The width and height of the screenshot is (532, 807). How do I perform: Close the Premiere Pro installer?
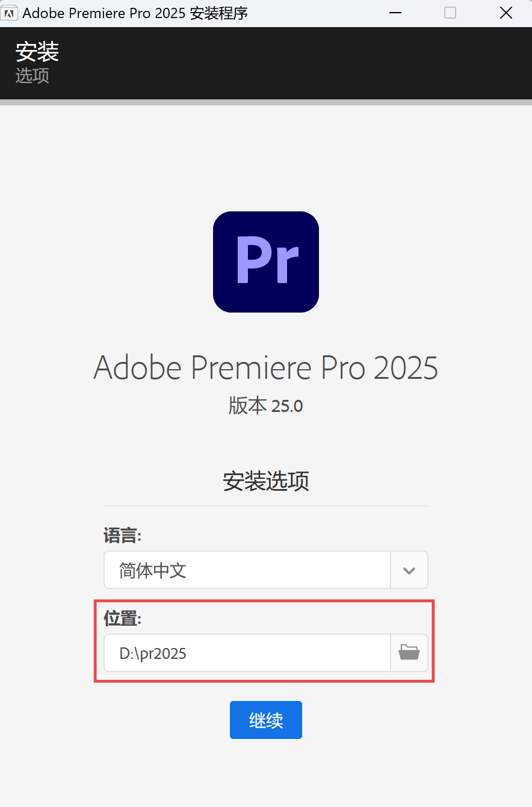506,13
